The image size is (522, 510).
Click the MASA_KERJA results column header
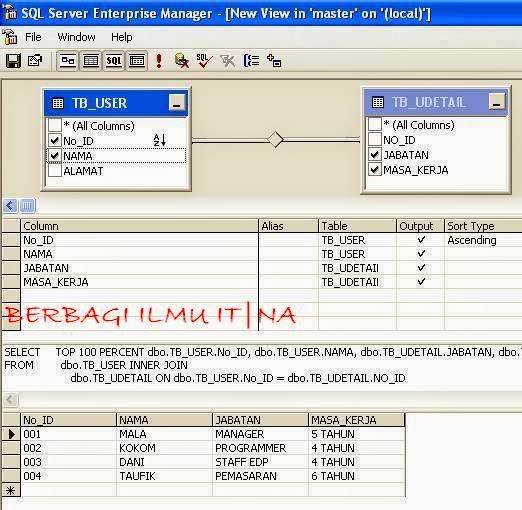(357, 420)
